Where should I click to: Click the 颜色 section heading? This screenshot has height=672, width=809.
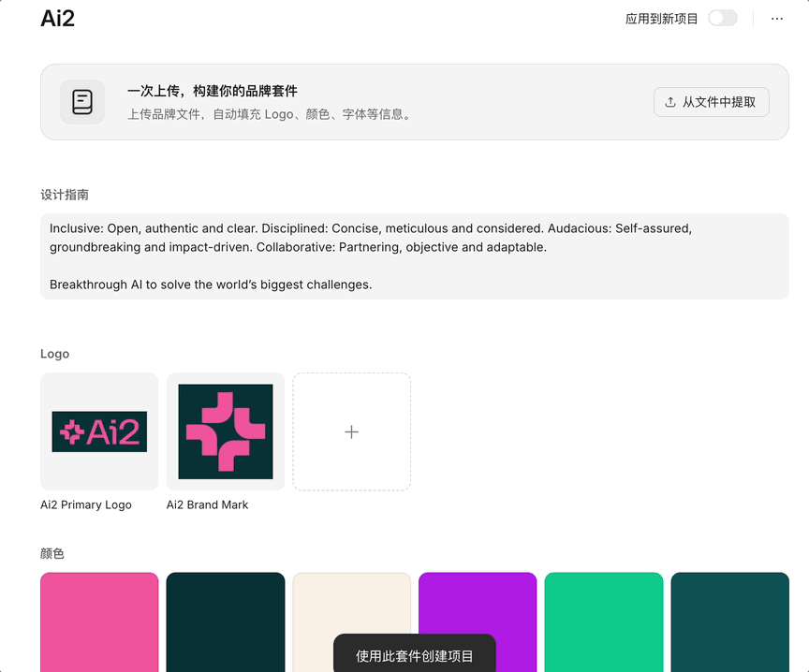52,553
